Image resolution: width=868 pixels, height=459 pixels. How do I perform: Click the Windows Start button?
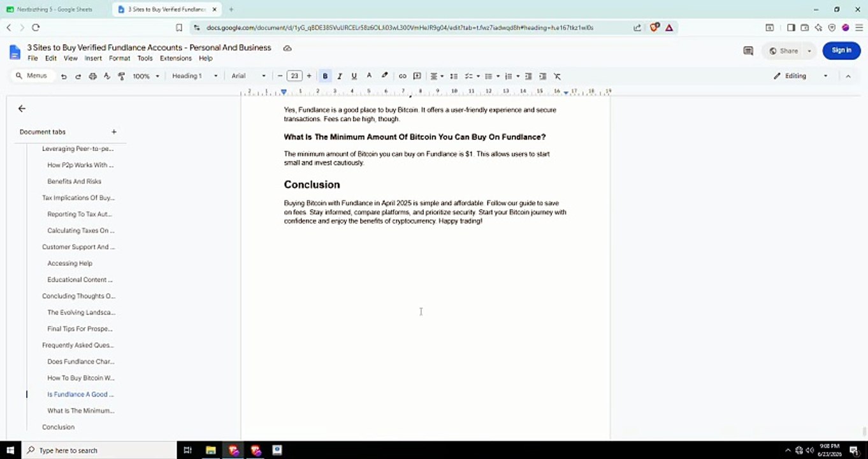10,450
